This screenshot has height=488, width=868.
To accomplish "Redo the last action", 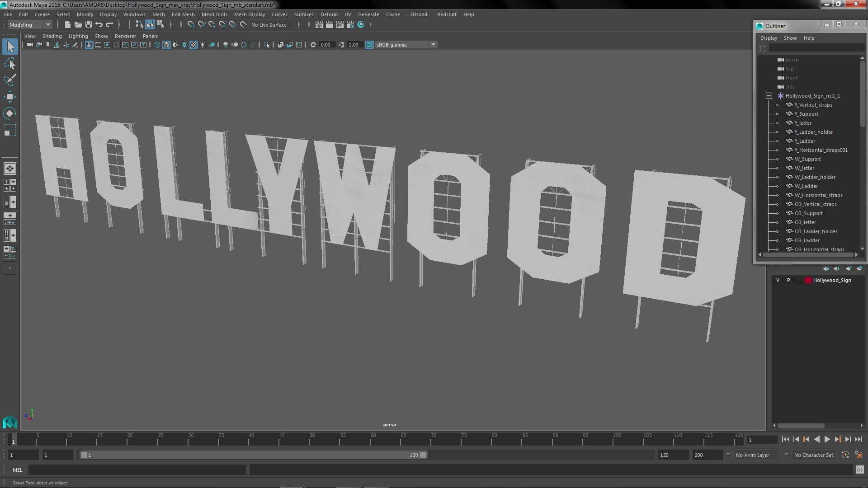I will point(109,25).
